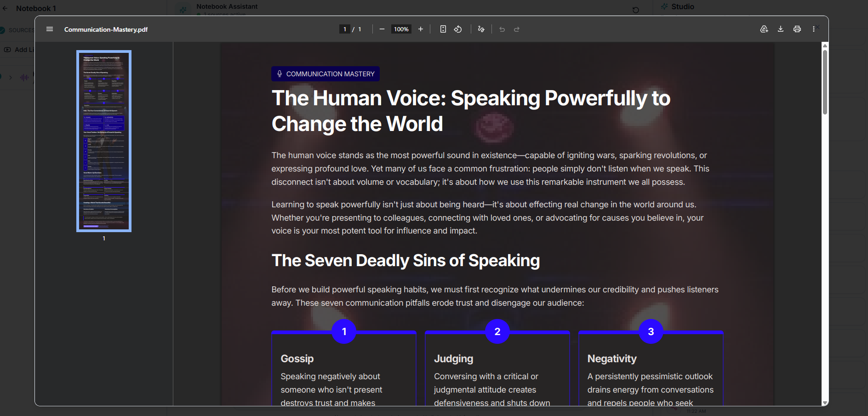Screen dimensions: 868x416
Task: Click the numbered circle 2 above Judging
Action: (x=497, y=331)
